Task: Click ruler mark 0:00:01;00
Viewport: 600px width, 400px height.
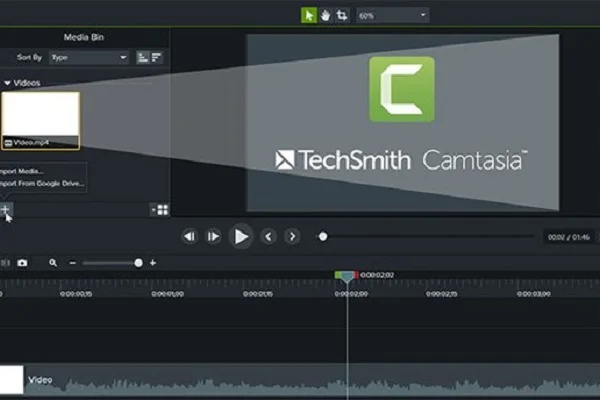Action: 168,294
